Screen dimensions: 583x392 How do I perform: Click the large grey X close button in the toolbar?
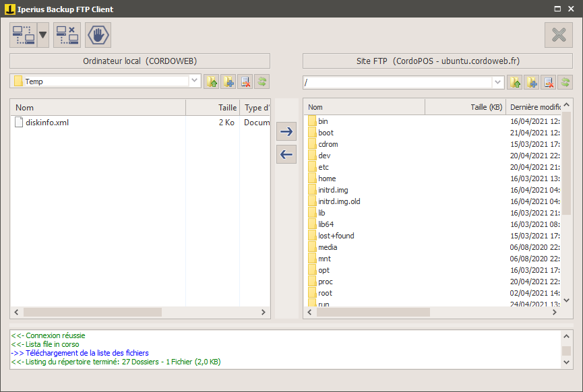tap(559, 35)
